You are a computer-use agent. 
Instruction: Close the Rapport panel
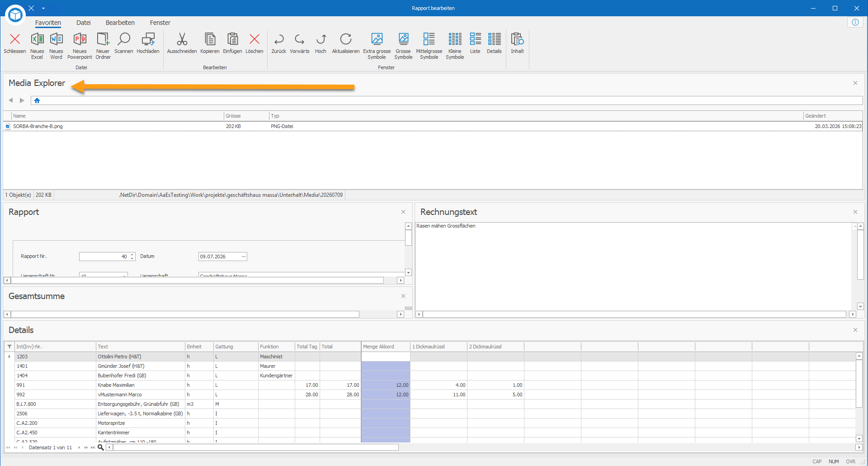point(403,212)
